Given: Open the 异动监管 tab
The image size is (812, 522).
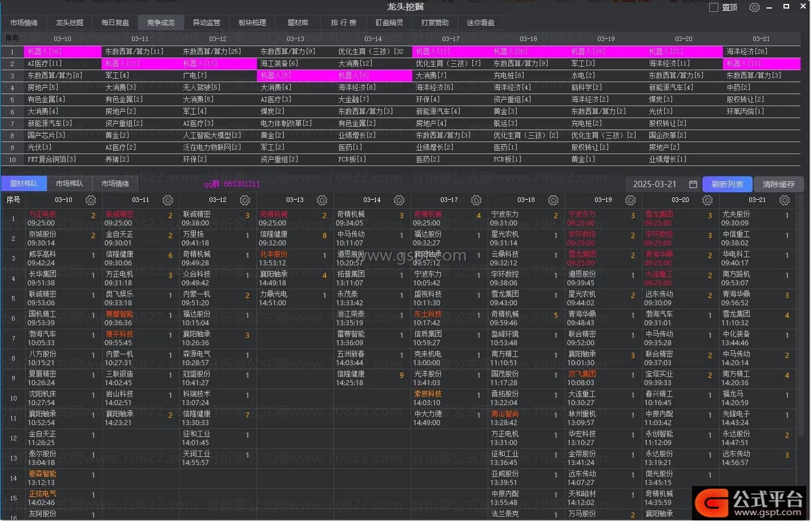Looking at the screenshot, I should click(x=207, y=23).
